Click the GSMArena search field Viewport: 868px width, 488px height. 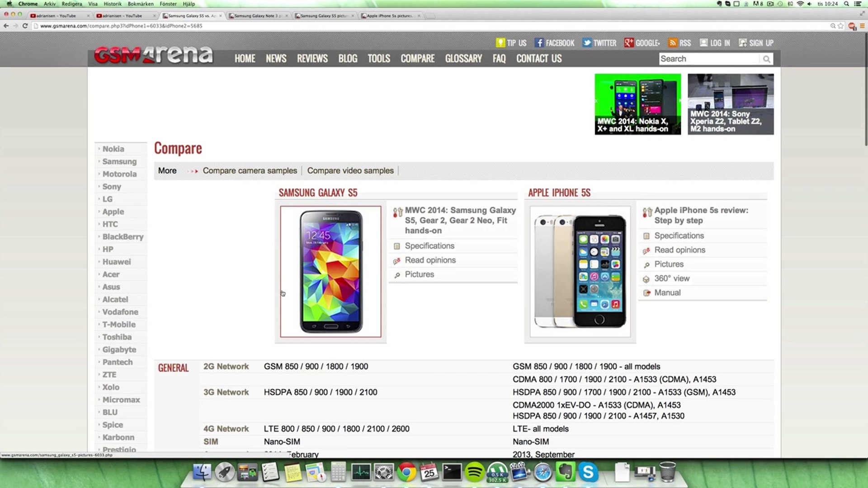pos(708,59)
